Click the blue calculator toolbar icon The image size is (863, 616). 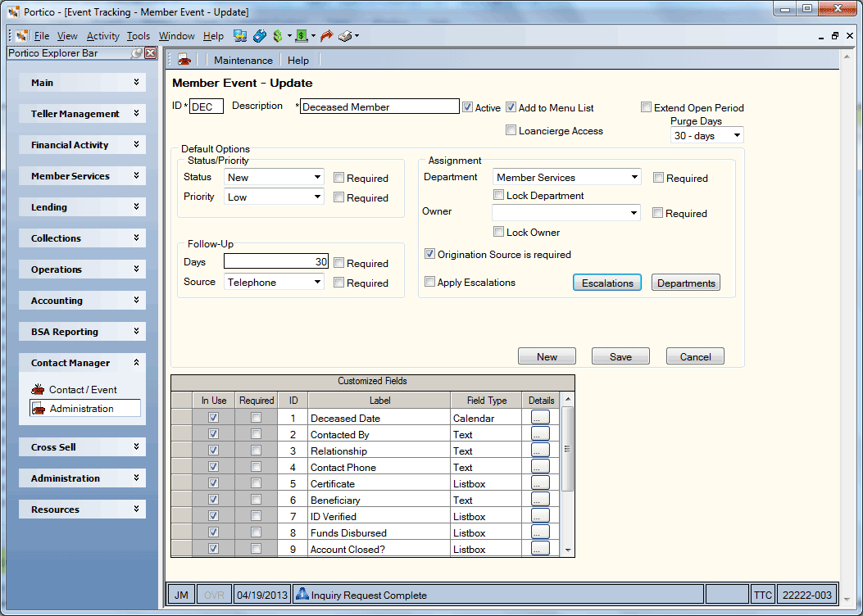coord(260,36)
